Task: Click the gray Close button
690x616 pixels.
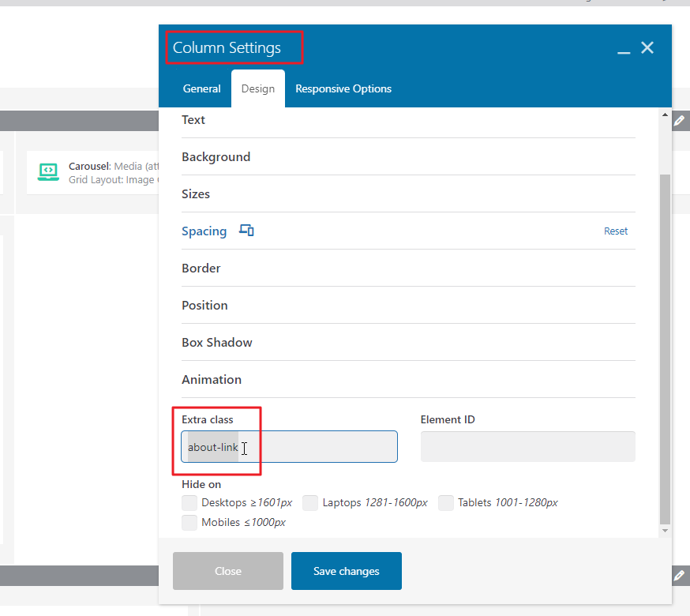Action: 228,571
